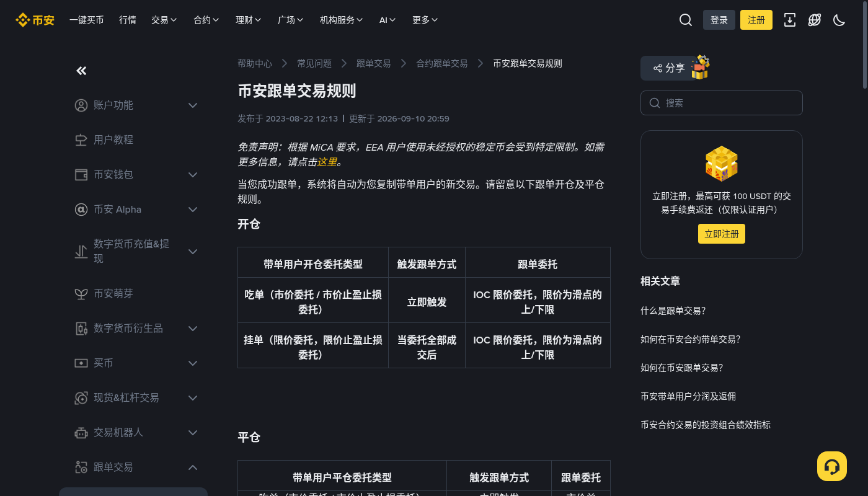Expand the 币安钱包 chevron

(193, 175)
